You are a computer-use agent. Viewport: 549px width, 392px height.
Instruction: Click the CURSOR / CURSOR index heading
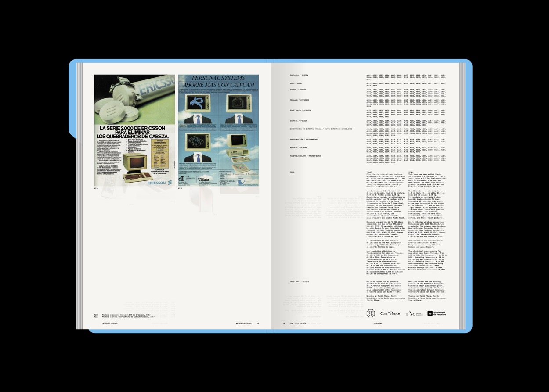[298, 90]
